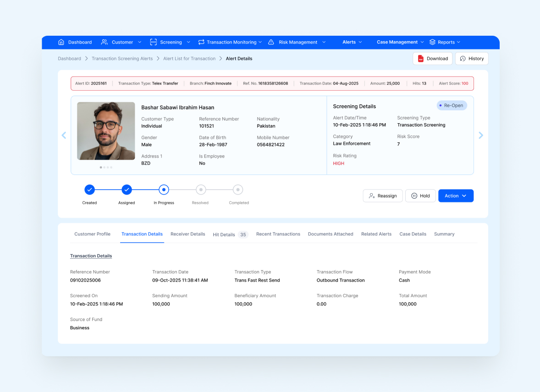Image resolution: width=540 pixels, height=392 pixels.
Task: Click the Risk Management warning icon
Action: (x=271, y=42)
